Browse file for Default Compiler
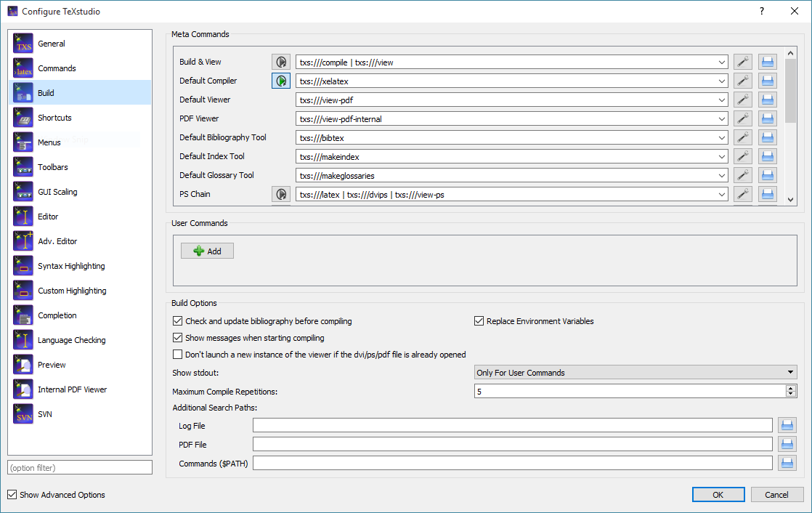The height and width of the screenshot is (513, 812). [768, 81]
